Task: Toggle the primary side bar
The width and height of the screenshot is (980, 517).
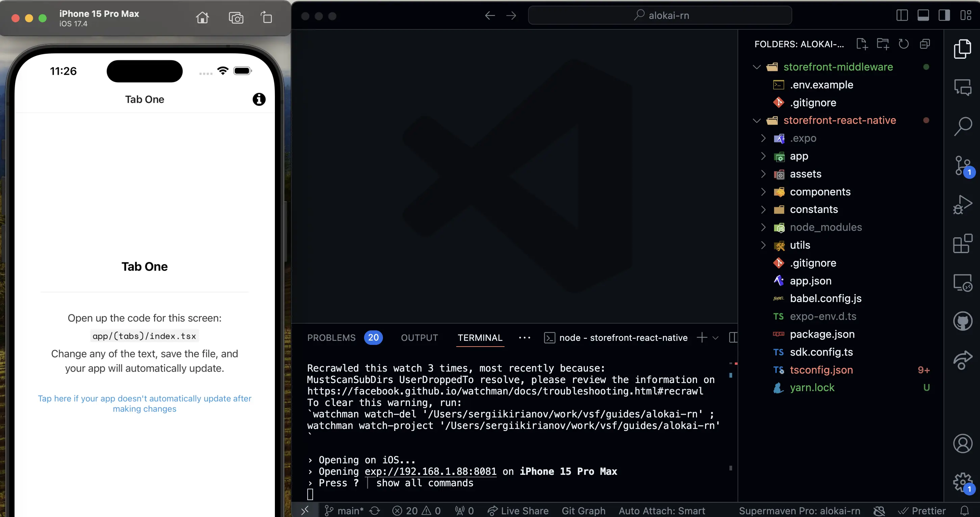Action: 902,15
